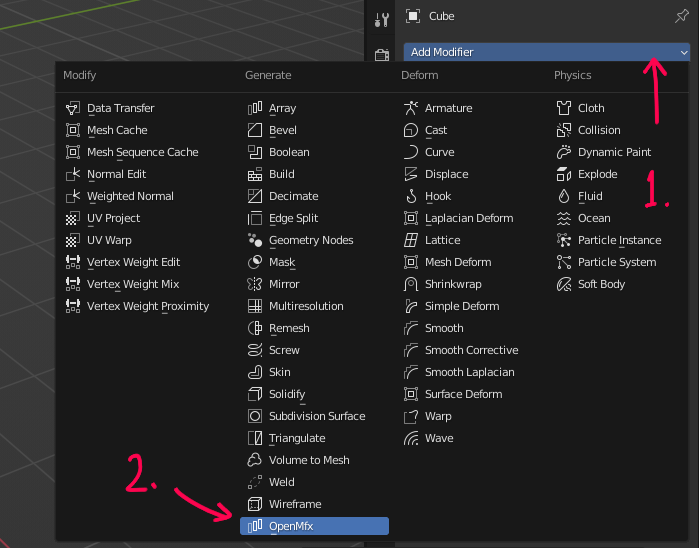
Task: Click the Cube object type icon
Action: pyautogui.click(x=412, y=16)
